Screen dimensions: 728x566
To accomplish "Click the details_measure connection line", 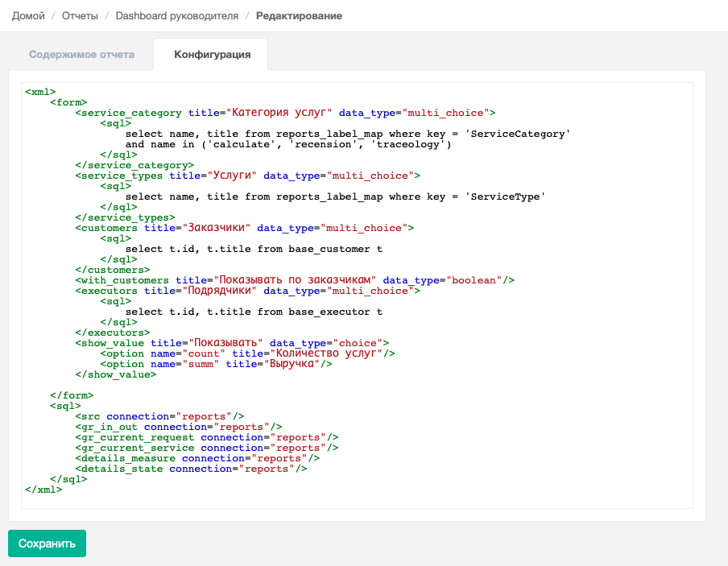I will pyautogui.click(x=197, y=458).
